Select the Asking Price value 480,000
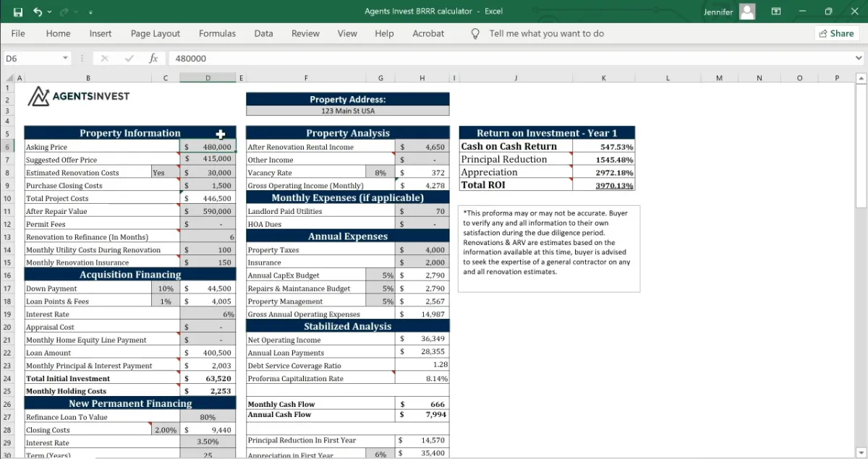Image resolution: width=868 pixels, height=459 pixels. tap(208, 147)
